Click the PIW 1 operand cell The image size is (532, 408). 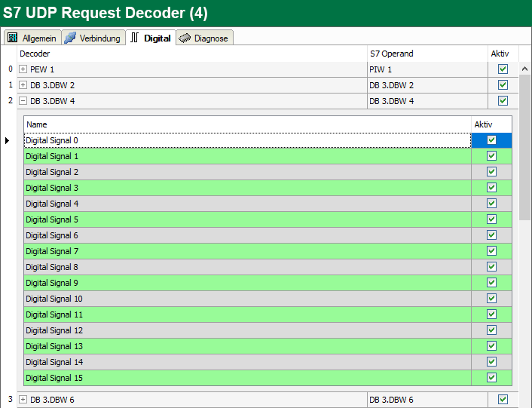[x=427, y=69]
